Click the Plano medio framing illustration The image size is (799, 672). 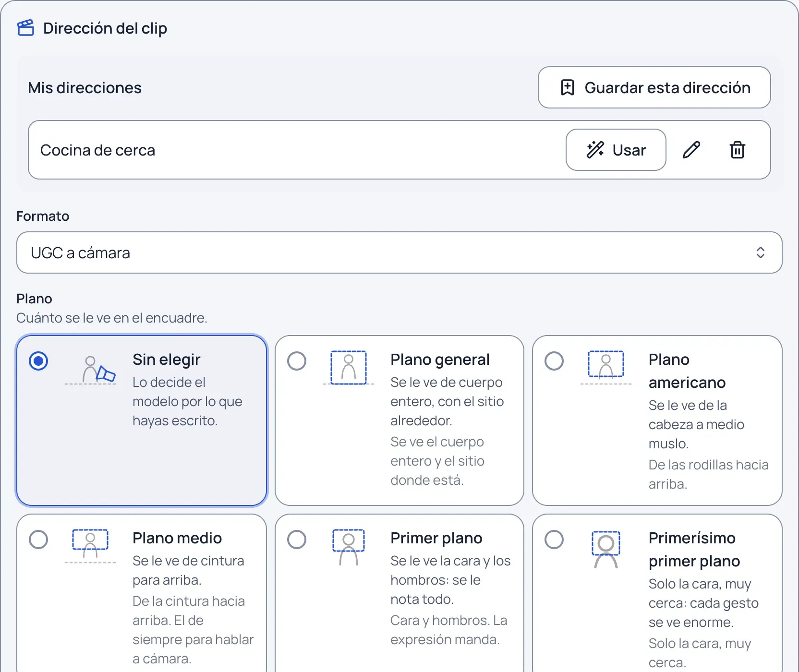click(90, 546)
